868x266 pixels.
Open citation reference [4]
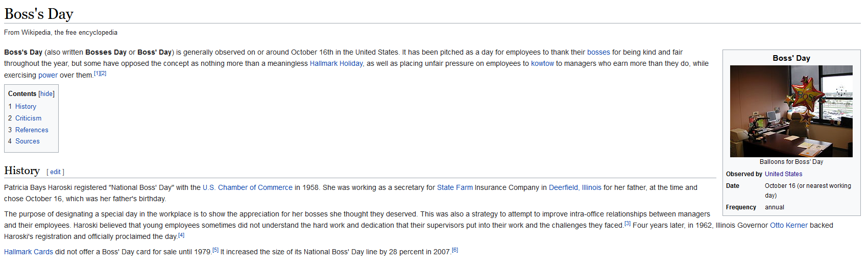pos(181,235)
